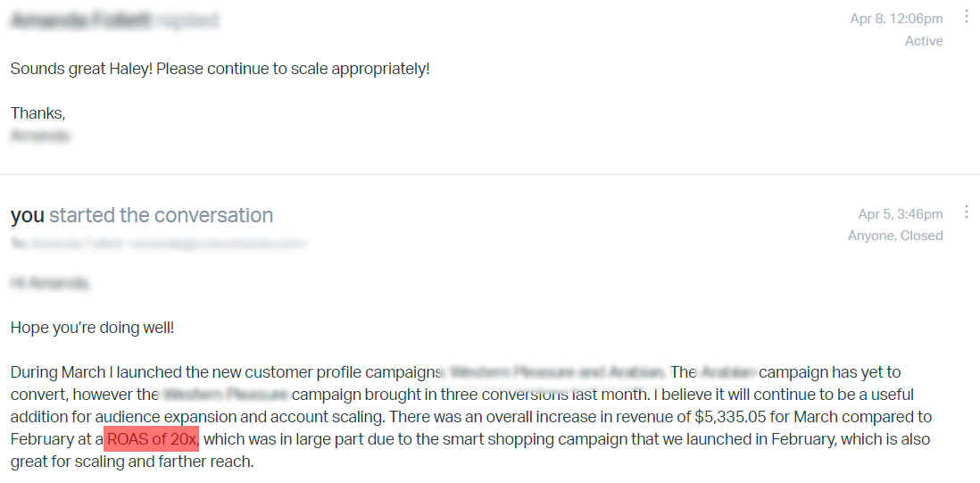Click the blurred greeting line of the first message
980x483 pixels.
pos(51,283)
